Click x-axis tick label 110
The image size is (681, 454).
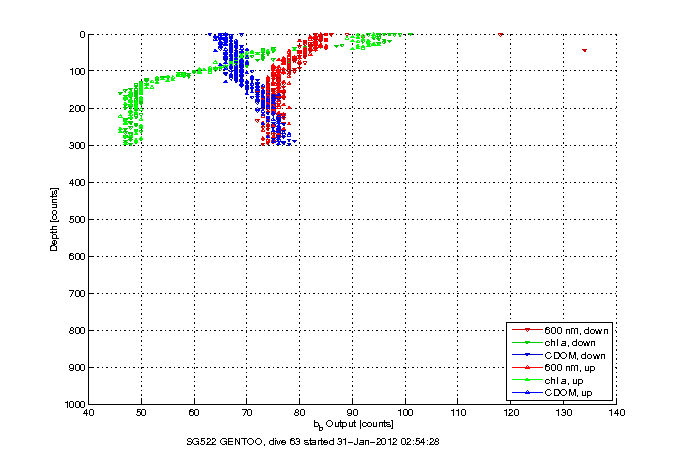click(458, 413)
